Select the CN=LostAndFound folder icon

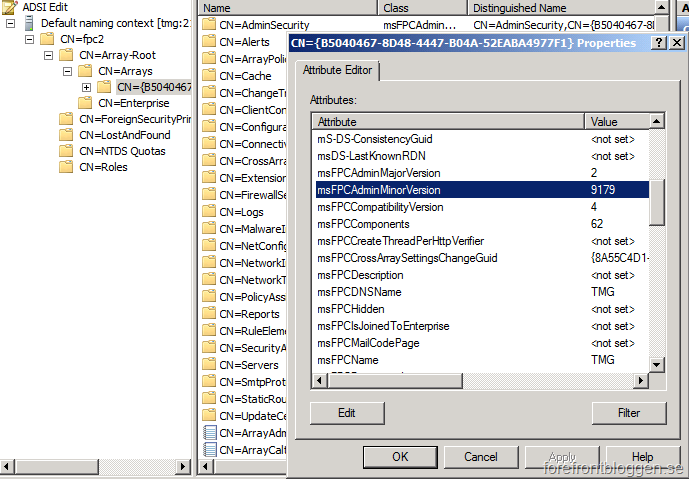click(x=67, y=135)
